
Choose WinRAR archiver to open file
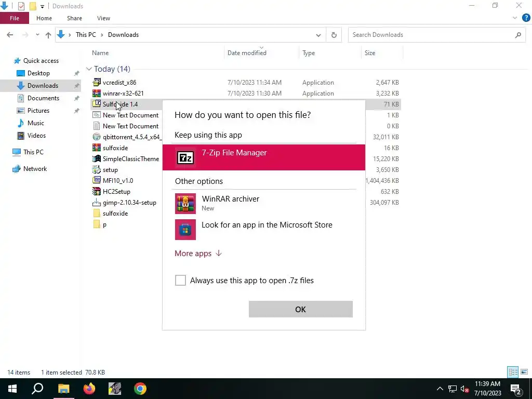point(263,203)
